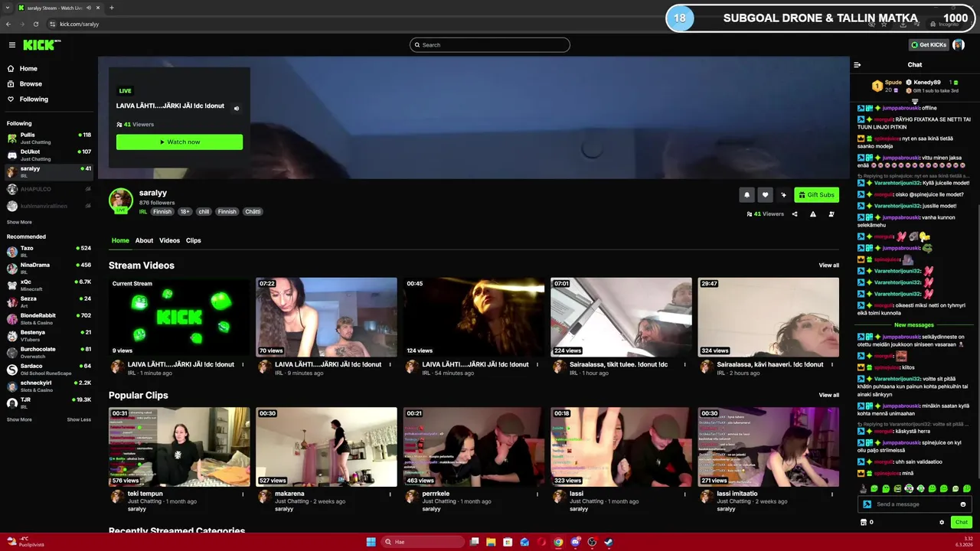The image size is (980, 551).
Task: Open the Current Stream thumbnail
Action: click(179, 317)
